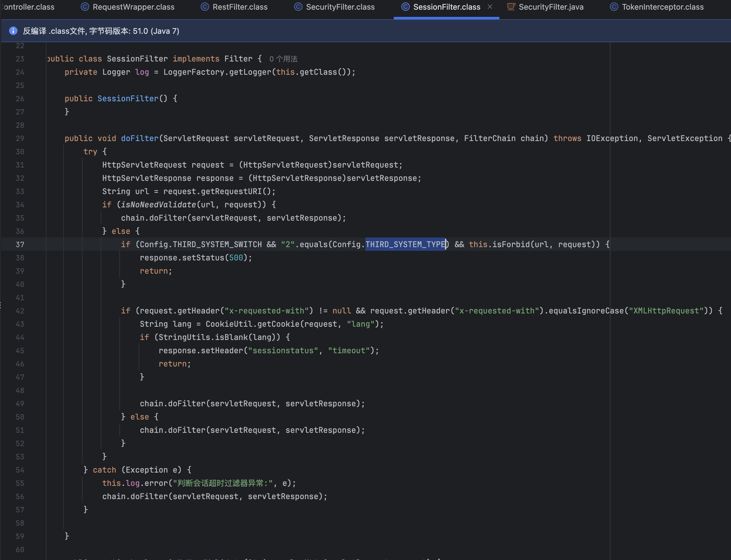Click the THIRD_SYSTEM_SWITCH constant
This screenshot has width=731, height=560.
click(x=217, y=244)
